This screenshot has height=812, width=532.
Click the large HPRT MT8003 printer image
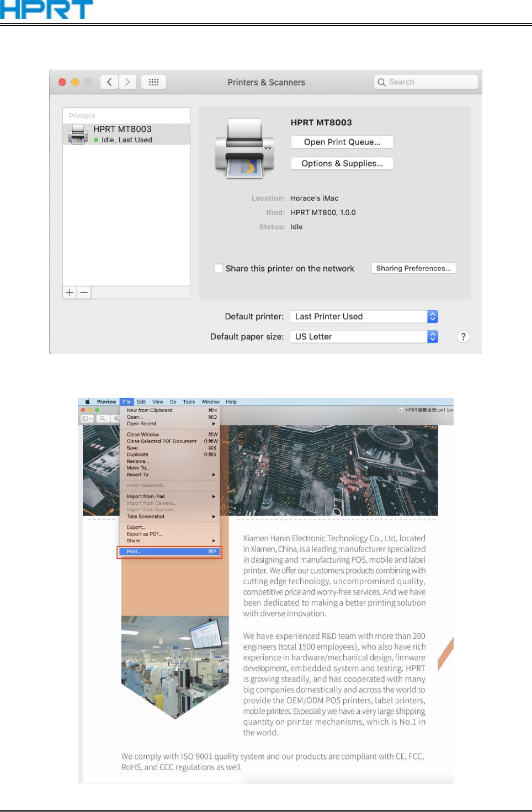click(x=244, y=148)
